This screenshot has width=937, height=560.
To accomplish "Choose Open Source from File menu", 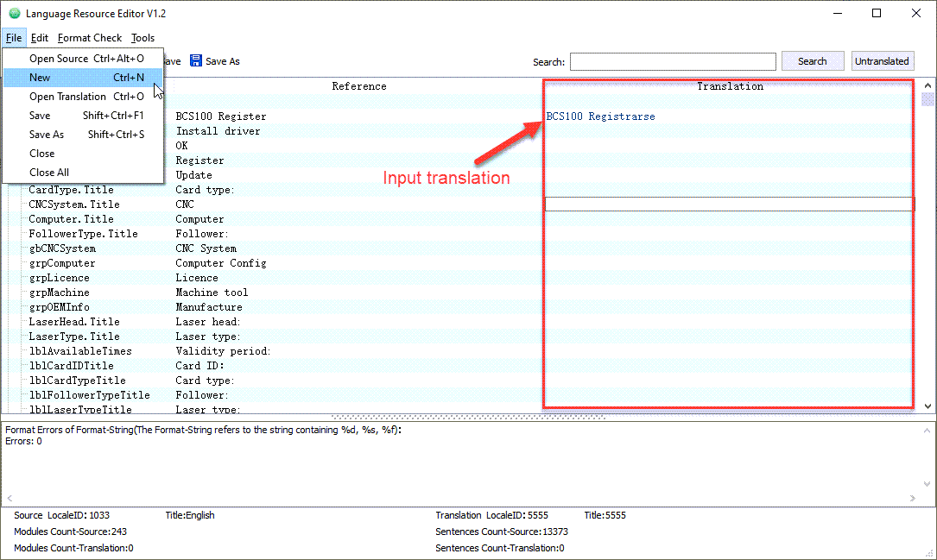I will click(83, 59).
